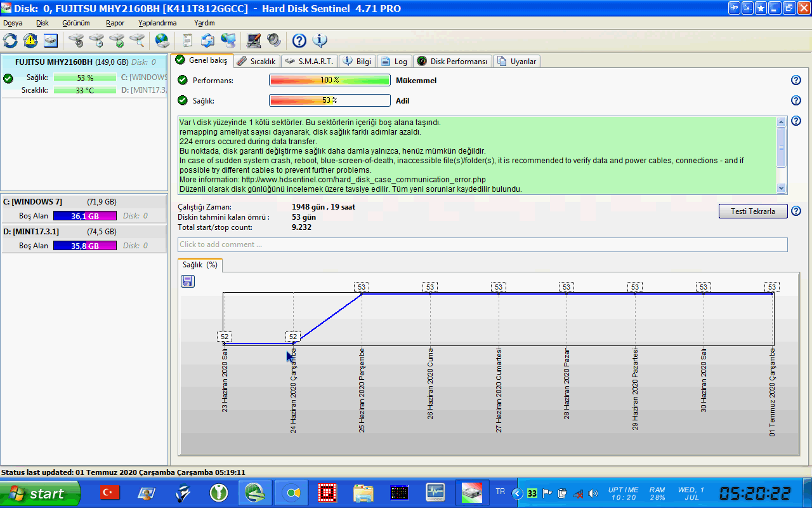Click the green key circle taskbar icon
Image resolution: width=812 pixels, height=508 pixels.
coord(219,492)
